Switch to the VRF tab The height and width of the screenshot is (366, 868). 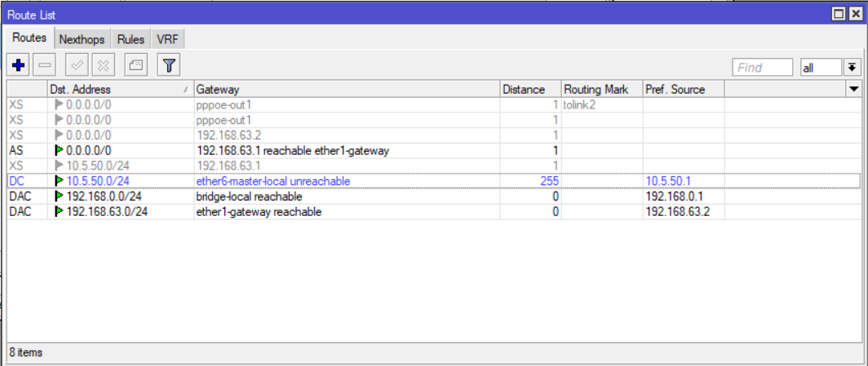coord(166,40)
